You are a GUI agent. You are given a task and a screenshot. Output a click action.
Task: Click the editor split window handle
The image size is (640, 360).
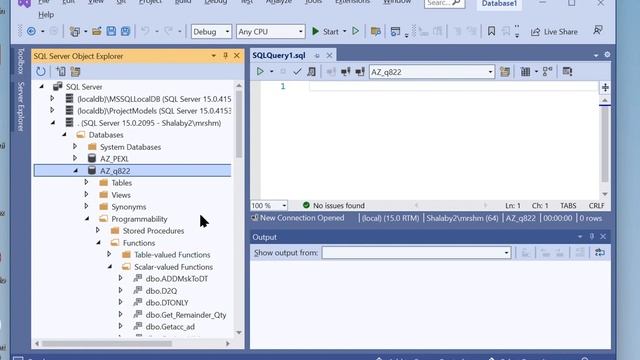tap(605, 87)
